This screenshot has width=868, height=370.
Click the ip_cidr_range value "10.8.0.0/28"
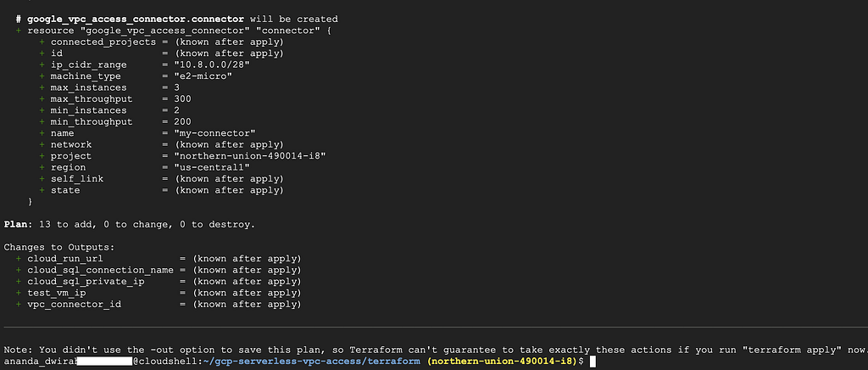[203, 64]
